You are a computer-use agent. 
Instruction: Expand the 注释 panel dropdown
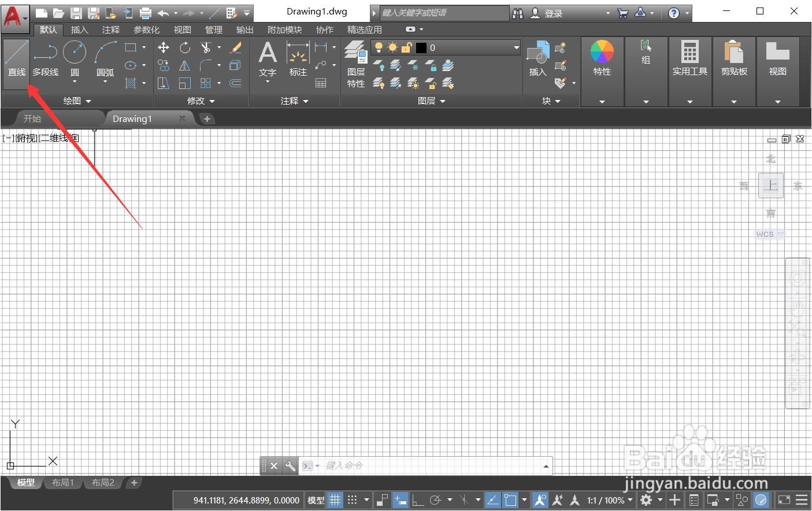tap(294, 101)
